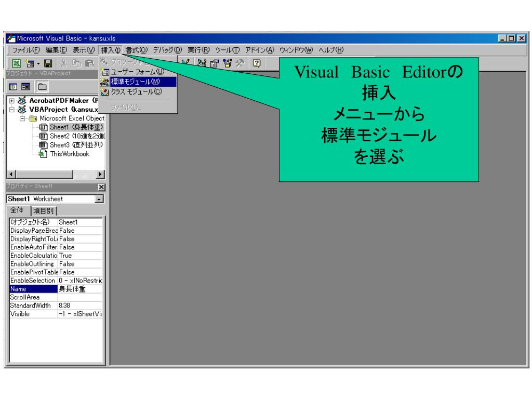Viewport: 532px width, 399px height.
Task: Open the ファイル(F) menu
Action: [26, 50]
